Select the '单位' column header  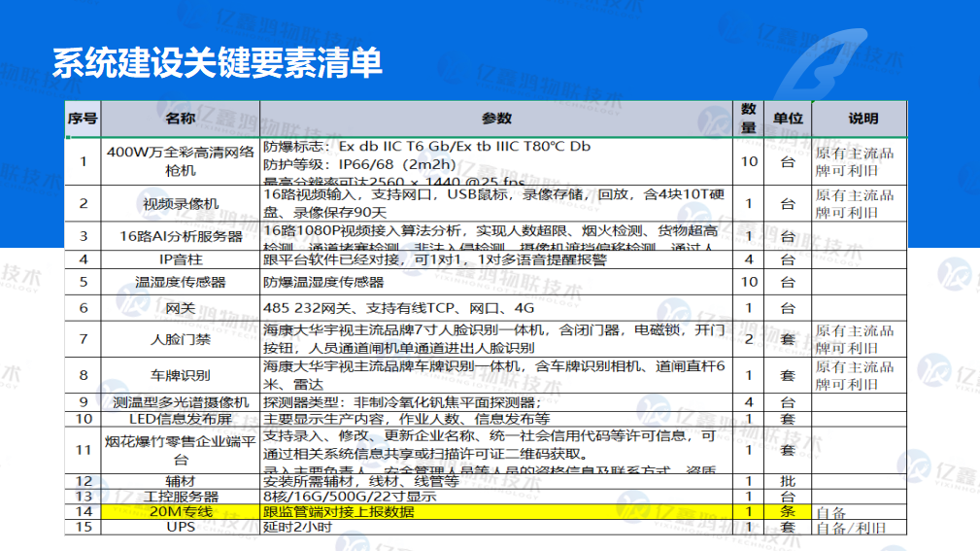pos(788,119)
